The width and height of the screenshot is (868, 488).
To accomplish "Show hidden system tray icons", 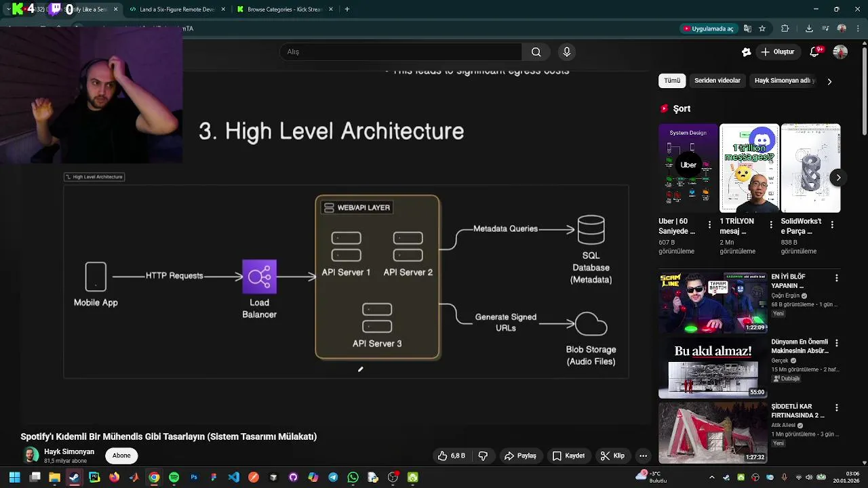I will (x=711, y=477).
